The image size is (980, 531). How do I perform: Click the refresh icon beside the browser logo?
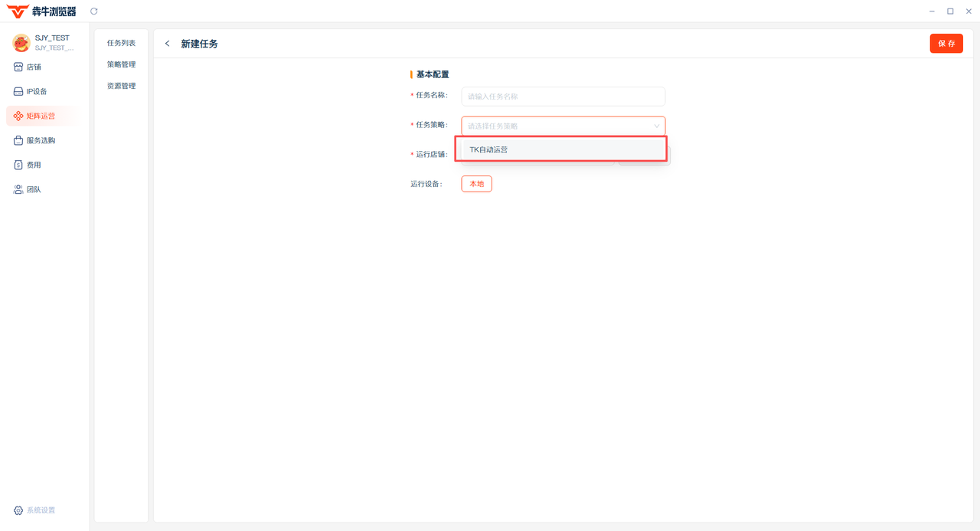[x=94, y=11]
